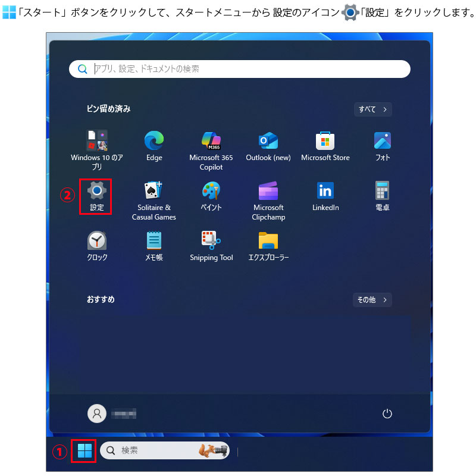The height and width of the screenshot is (476, 476).
Task: Open the フォト app
Action: [x=383, y=146]
